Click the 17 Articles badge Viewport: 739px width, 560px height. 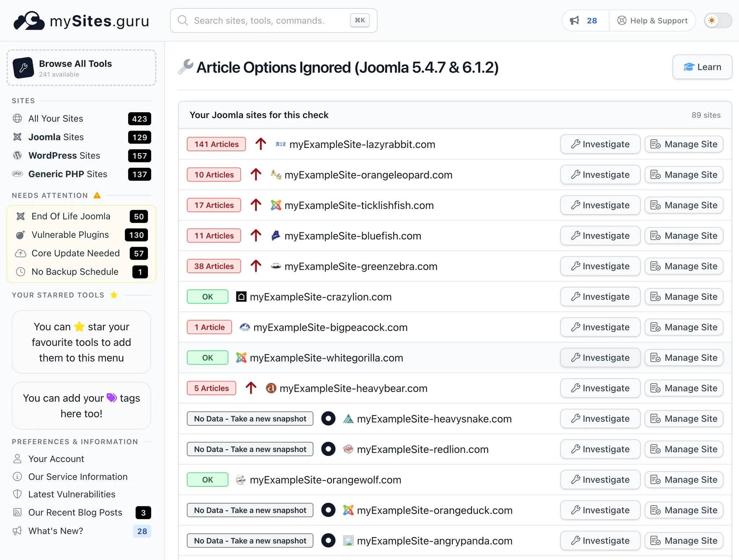pyautogui.click(x=214, y=205)
